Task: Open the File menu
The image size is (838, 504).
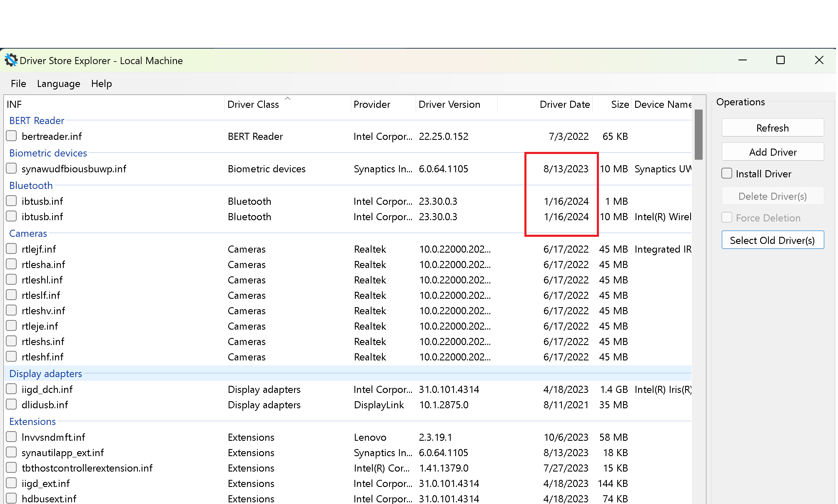Action: coord(18,84)
